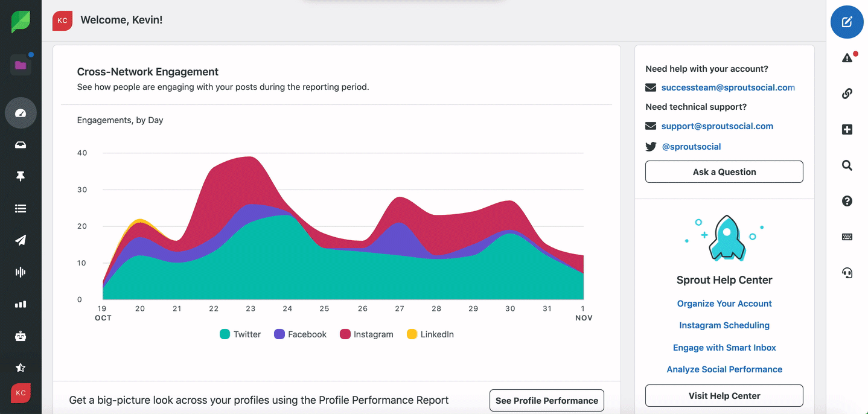
Task: Open the Instagram Scheduling help link
Action: [724, 325]
